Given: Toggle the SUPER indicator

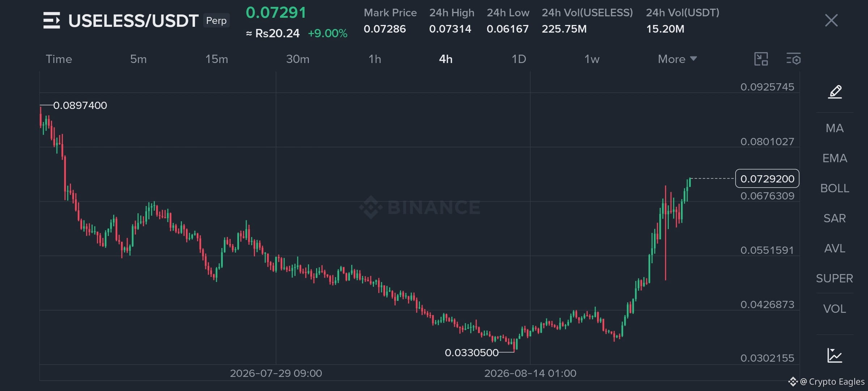Looking at the screenshot, I should [x=835, y=278].
